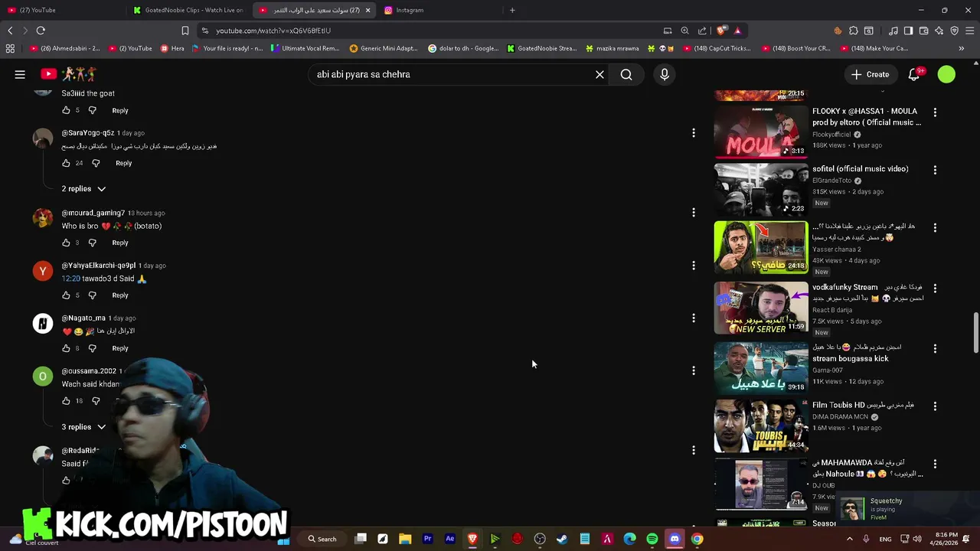Screen dimensions: 980x551
Task: Bookmark this page in address bar
Action: pos(185,31)
